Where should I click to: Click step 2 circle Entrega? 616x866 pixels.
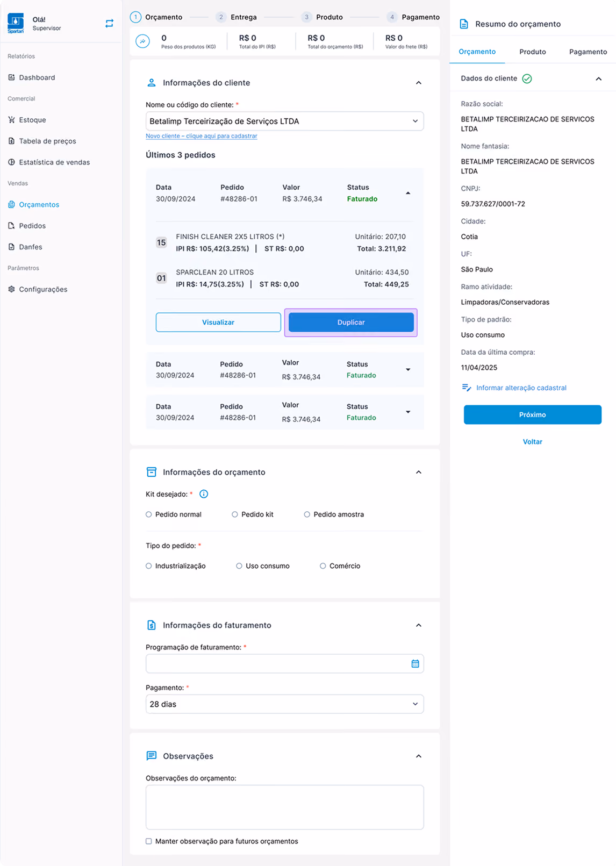(x=221, y=17)
